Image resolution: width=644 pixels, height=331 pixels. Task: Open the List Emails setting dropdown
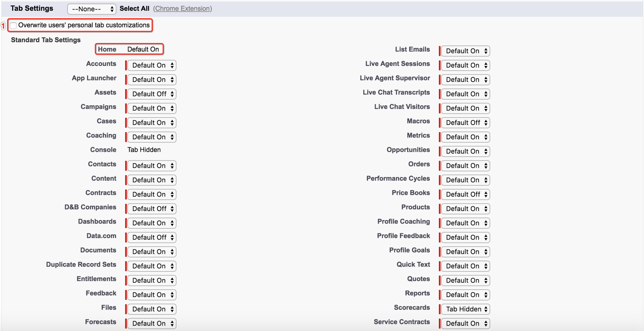click(x=465, y=51)
